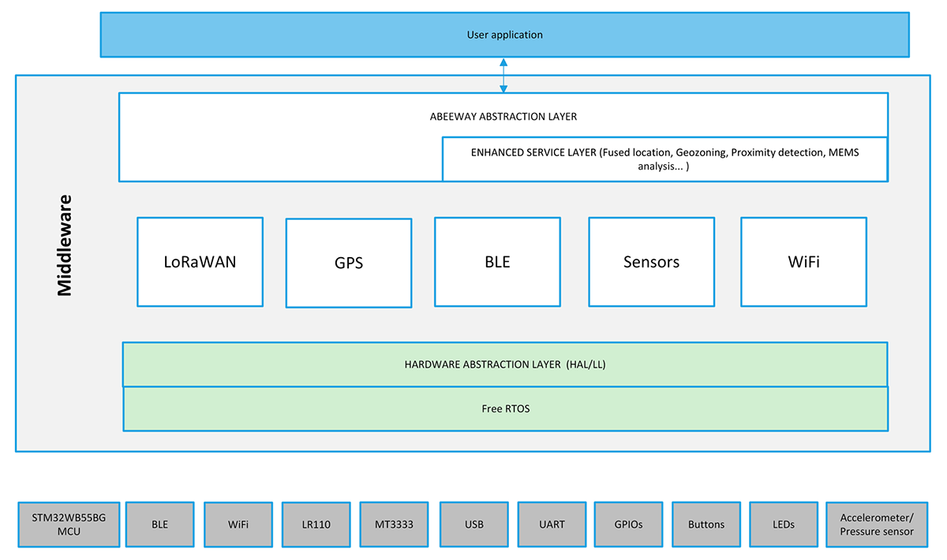Select the Buttons hardware block
The height and width of the screenshot is (560, 947).
tap(706, 524)
